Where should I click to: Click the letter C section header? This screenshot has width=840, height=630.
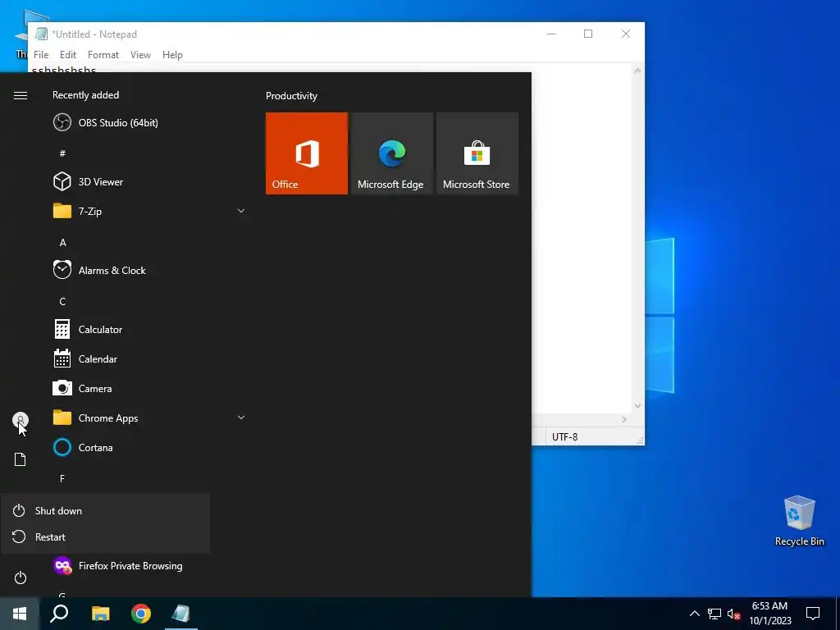62,301
